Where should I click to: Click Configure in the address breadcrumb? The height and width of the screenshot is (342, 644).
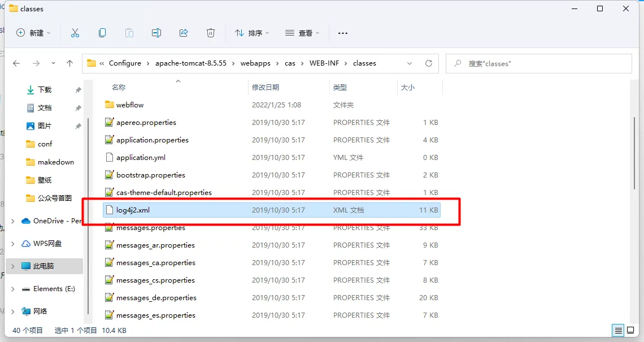click(x=125, y=63)
